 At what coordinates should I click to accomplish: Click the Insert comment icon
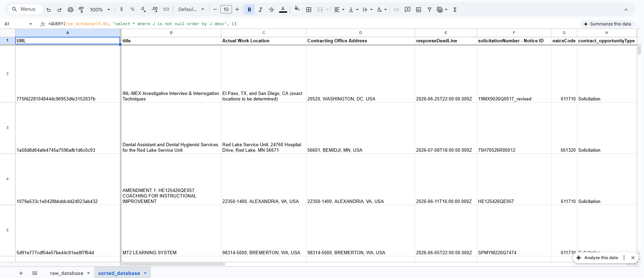[407, 9]
